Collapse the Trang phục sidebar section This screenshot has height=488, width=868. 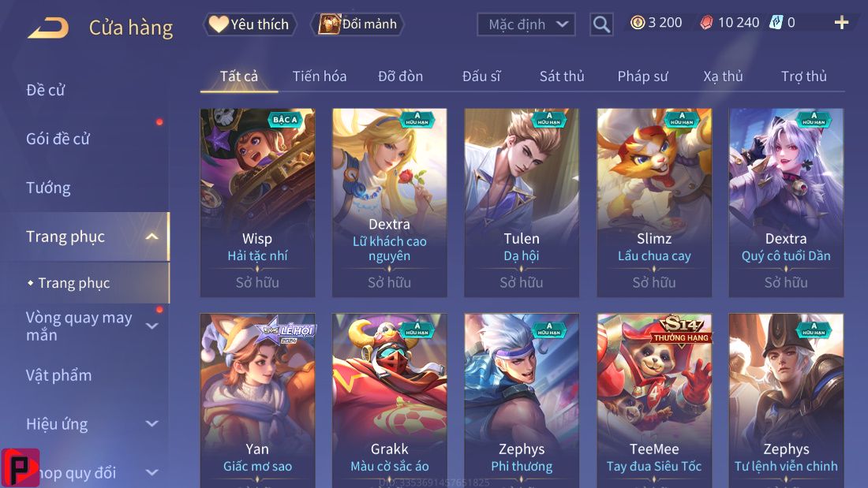[x=152, y=237]
